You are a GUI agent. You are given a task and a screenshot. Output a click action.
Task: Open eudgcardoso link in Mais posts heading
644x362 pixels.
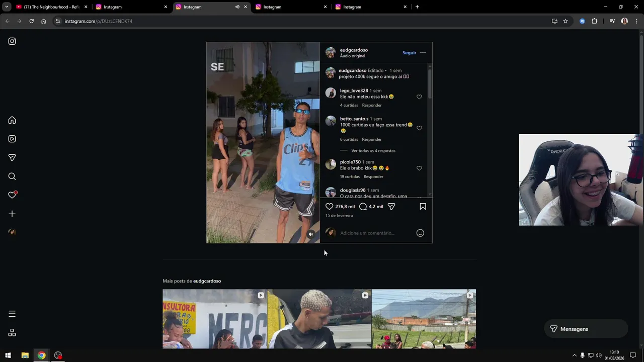tap(207, 281)
